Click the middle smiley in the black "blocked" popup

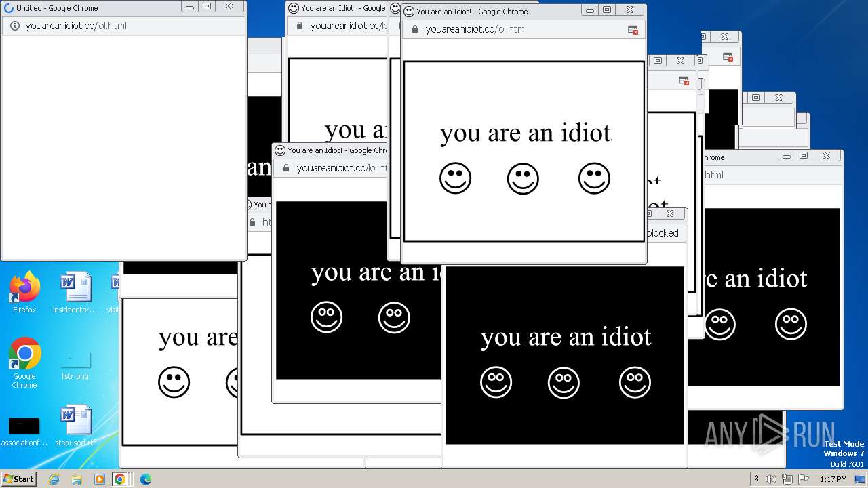(x=564, y=382)
